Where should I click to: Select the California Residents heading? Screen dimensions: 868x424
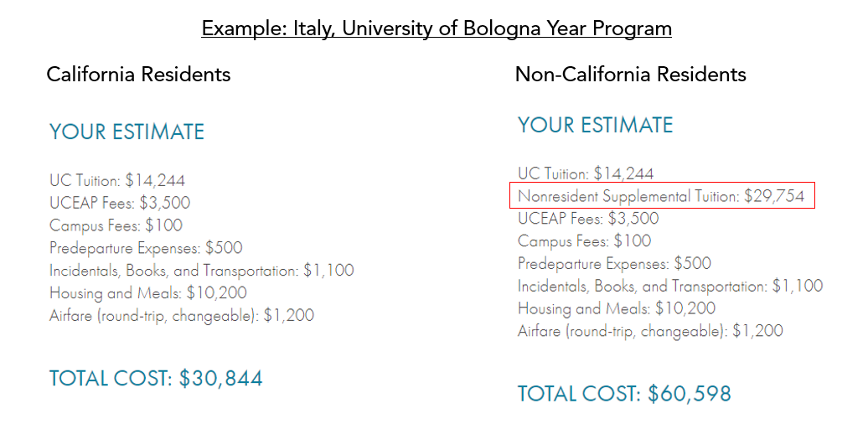(x=138, y=75)
